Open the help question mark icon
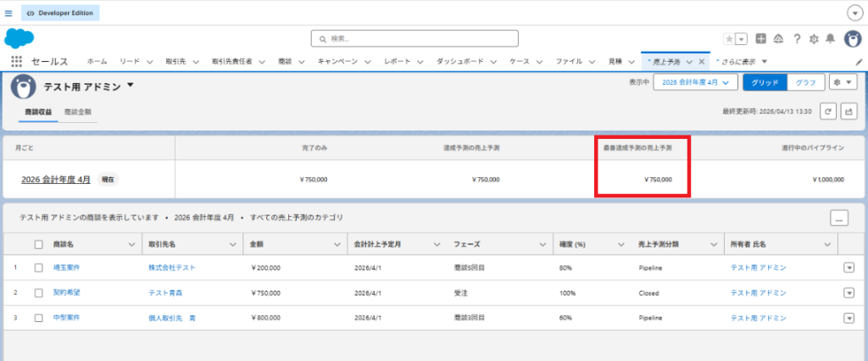 [797, 39]
